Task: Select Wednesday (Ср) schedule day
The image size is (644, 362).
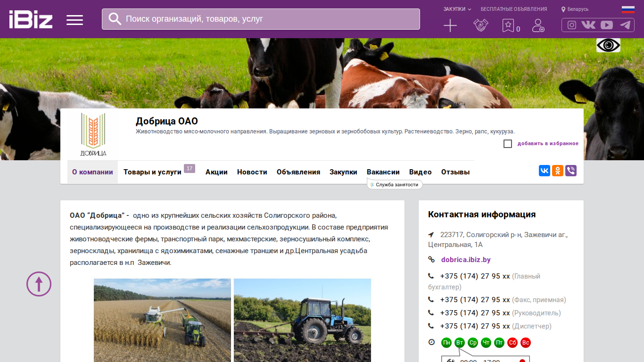Action: click(x=473, y=343)
